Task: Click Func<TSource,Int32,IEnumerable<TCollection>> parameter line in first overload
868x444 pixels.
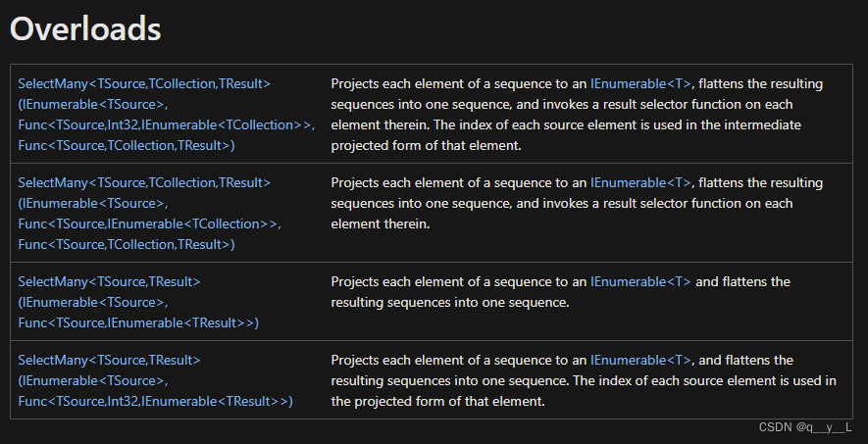Action: click(166, 125)
